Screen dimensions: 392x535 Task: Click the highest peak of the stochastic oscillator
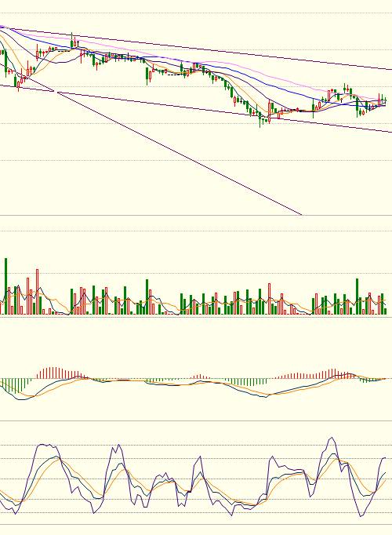[x=332, y=438]
